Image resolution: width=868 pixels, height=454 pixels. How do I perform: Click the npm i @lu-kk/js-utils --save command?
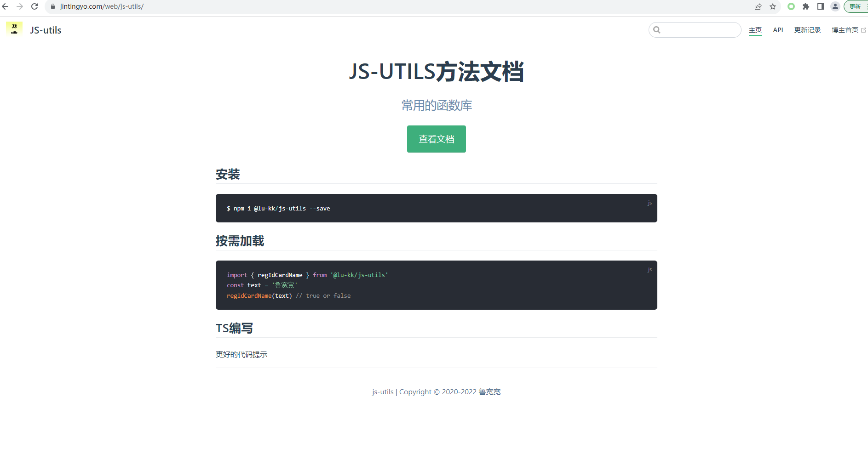[278, 208]
